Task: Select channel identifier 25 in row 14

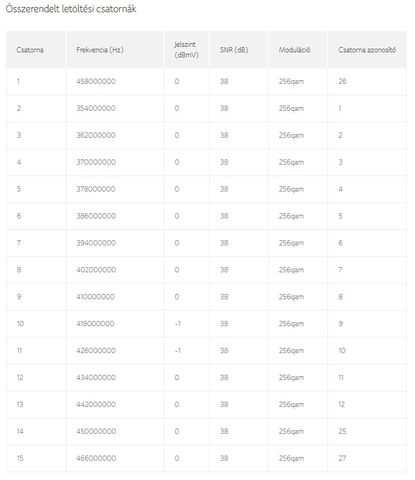Action: pyautogui.click(x=342, y=431)
